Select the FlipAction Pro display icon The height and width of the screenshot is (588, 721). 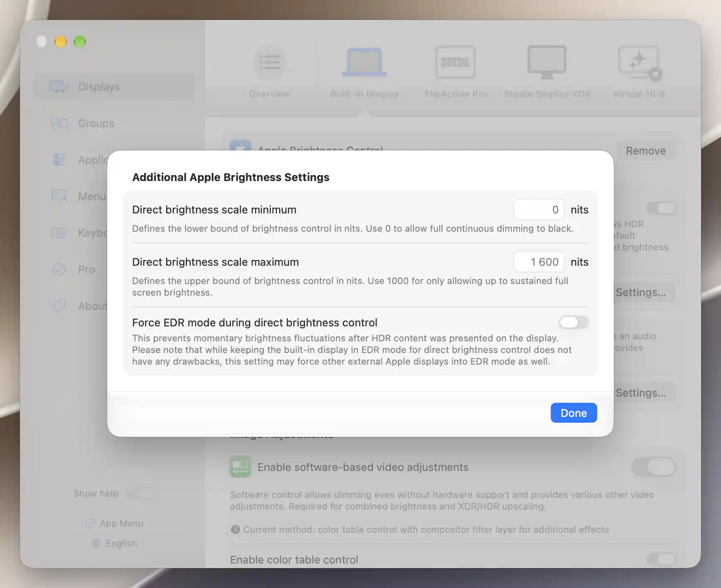click(x=456, y=62)
